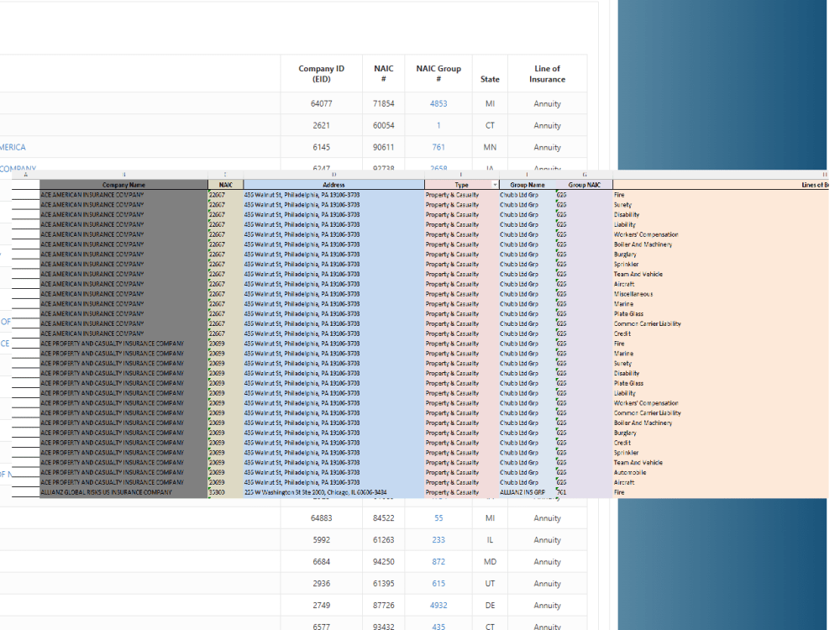
Task: Click company ID cell 6145
Action: (x=322, y=147)
